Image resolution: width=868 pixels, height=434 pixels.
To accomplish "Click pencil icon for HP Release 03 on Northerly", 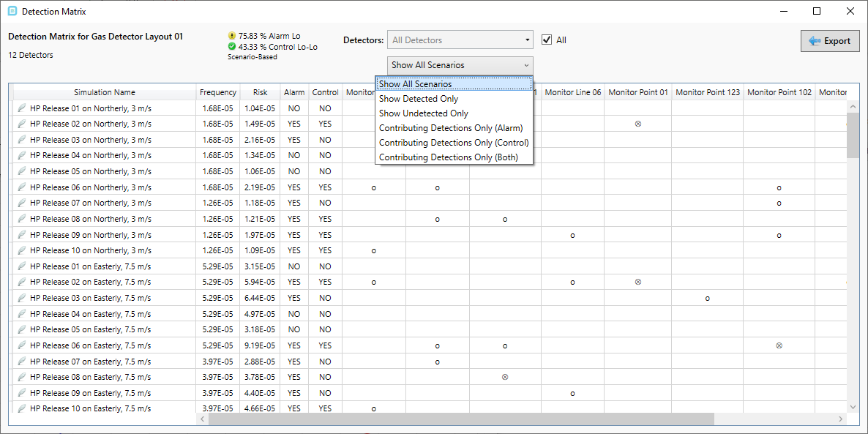I will [x=22, y=140].
